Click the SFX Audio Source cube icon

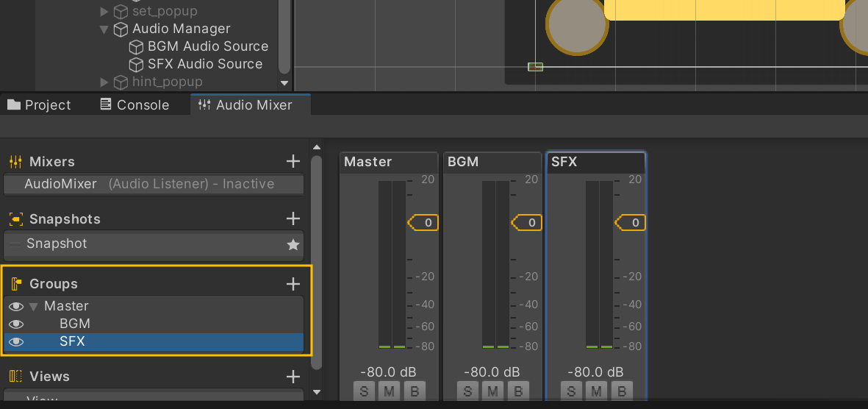(136, 65)
